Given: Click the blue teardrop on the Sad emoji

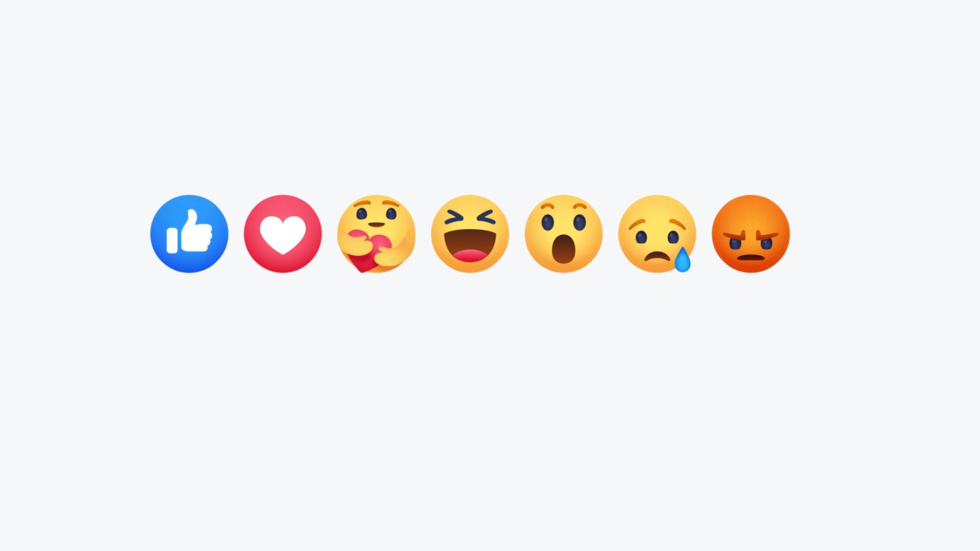Looking at the screenshot, I should (x=682, y=259).
